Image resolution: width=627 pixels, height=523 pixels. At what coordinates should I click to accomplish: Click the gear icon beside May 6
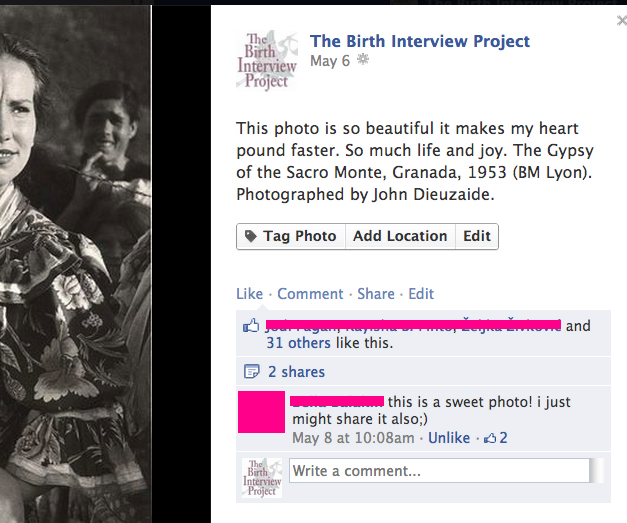click(363, 61)
